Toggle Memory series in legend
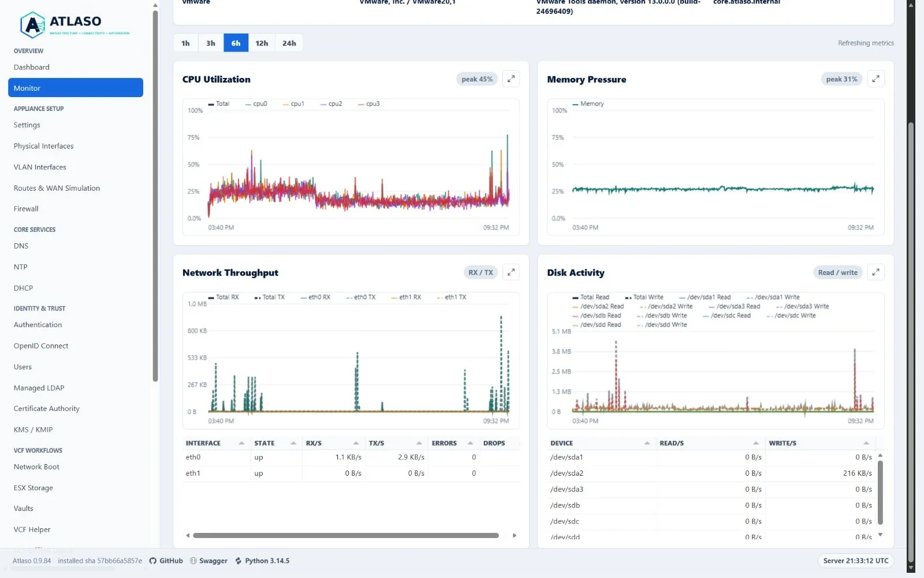This screenshot has width=924, height=578. click(588, 104)
